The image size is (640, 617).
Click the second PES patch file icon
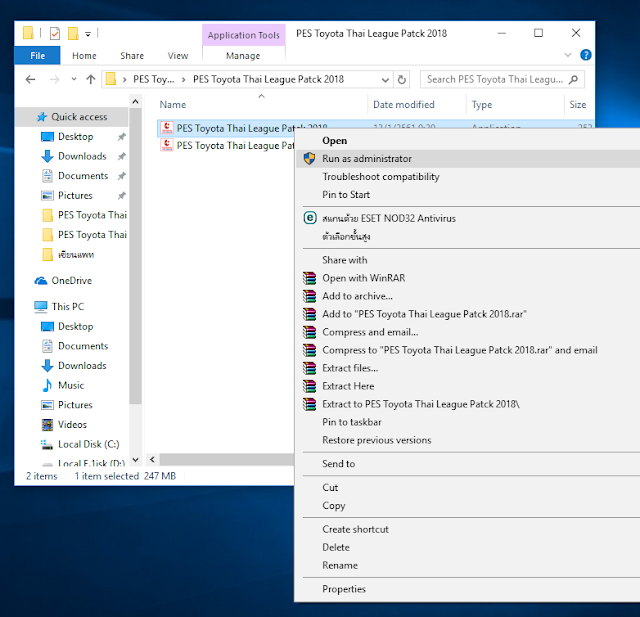coord(167,145)
